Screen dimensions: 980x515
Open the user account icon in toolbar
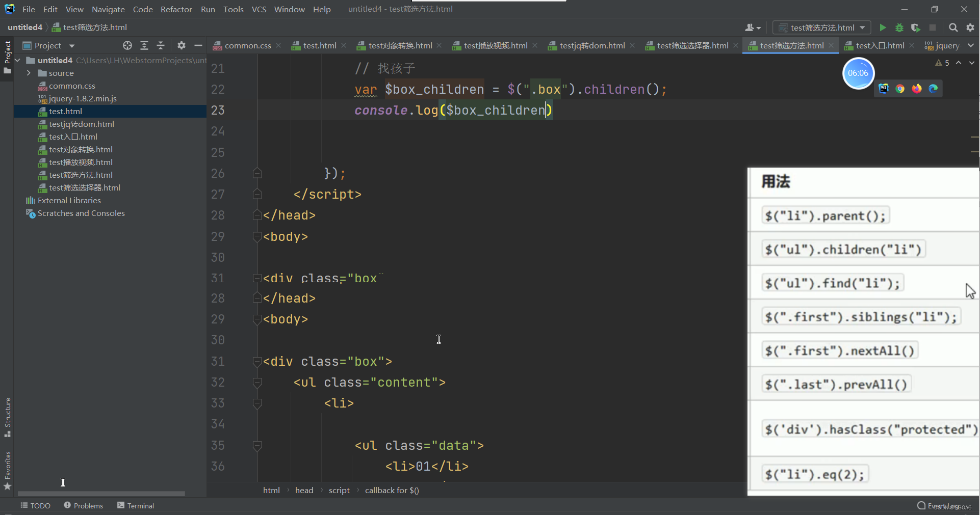(x=753, y=28)
